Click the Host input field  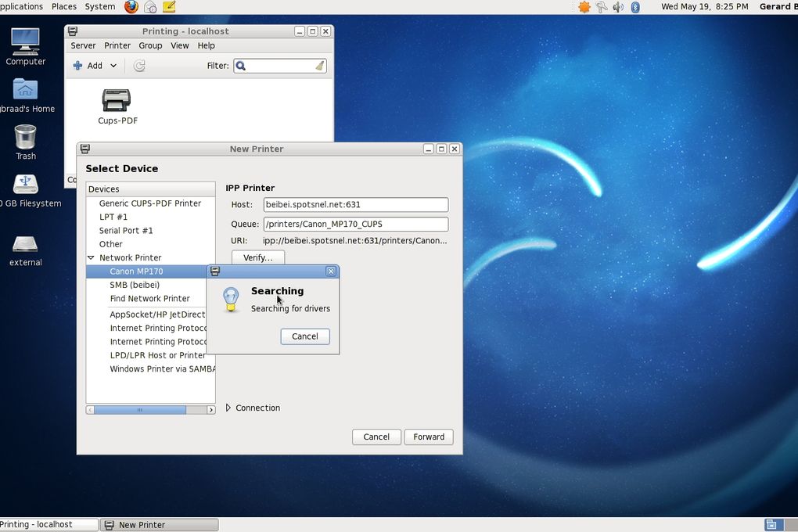356,205
